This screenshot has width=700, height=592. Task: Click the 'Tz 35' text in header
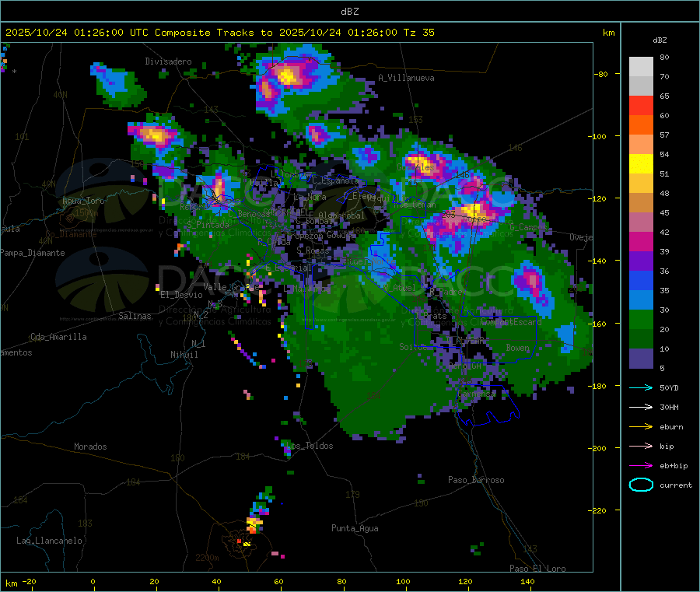(x=419, y=33)
